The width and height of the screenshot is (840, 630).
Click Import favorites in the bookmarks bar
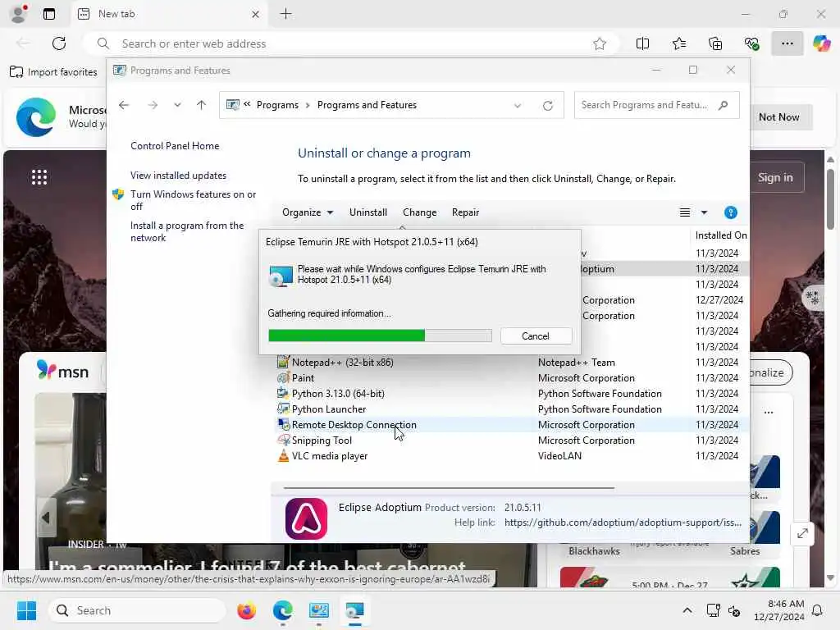tap(53, 72)
